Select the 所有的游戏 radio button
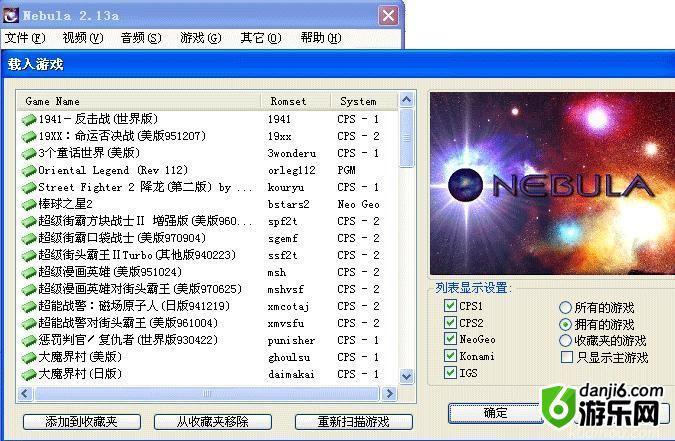 [565, 307]
